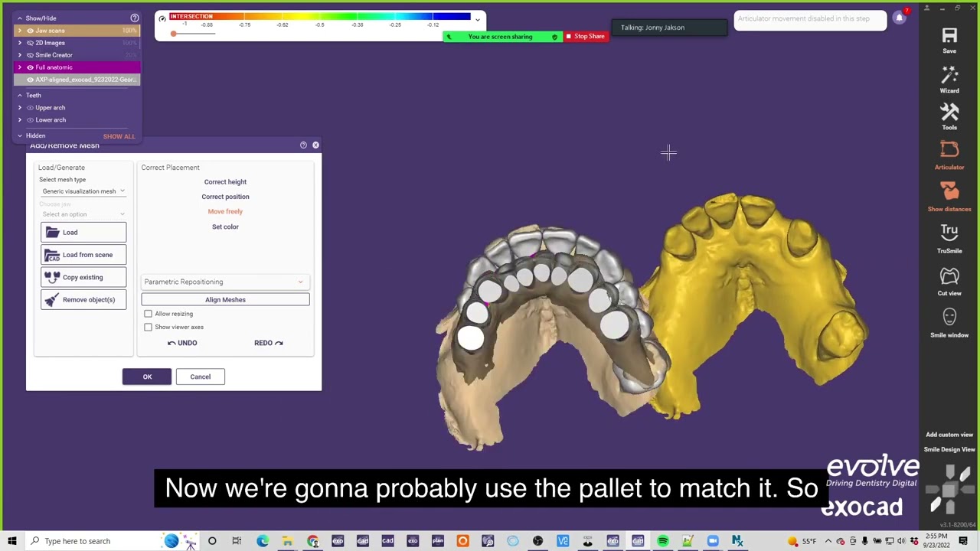Open Show/Hide panel help icon
Image resolution: width=980 pixels, height=551 pixels.
pyautogui.click(x=135, y=18)
